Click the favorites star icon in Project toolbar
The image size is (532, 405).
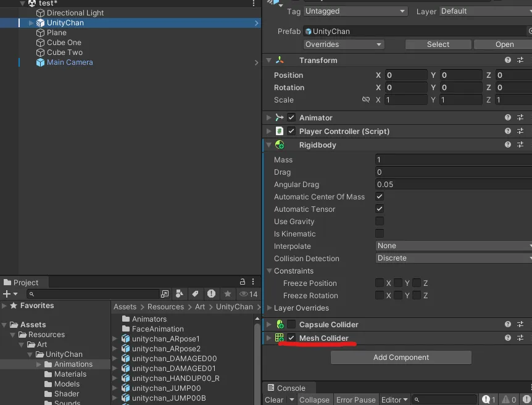click(228, 294)
